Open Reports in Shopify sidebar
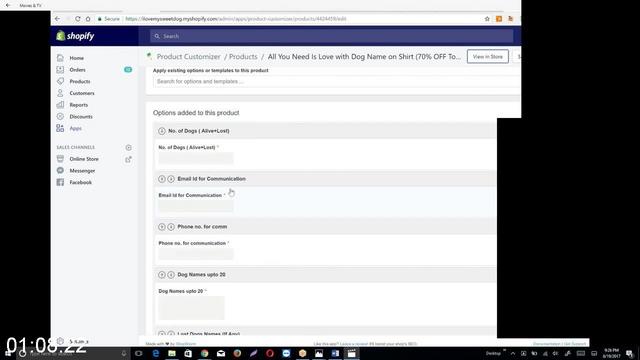640x360 pixels. point(78,105)
